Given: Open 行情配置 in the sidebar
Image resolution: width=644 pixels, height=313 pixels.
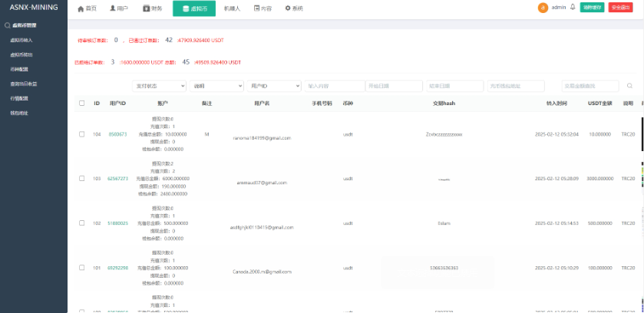Looking at the screenshot, I should click(19, 98).
